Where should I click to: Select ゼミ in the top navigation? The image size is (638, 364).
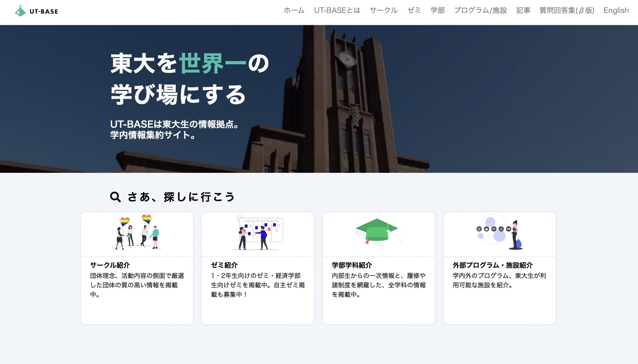coord(414,10)
